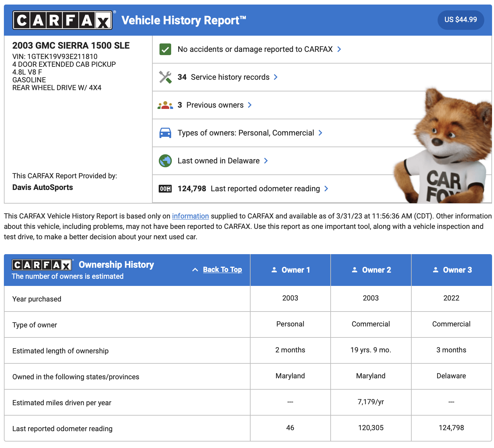This screenshot has height=448, width=494.
Task: Click REAR WHEEL DRIVE W/ 4X4 text
Action: 57,88
